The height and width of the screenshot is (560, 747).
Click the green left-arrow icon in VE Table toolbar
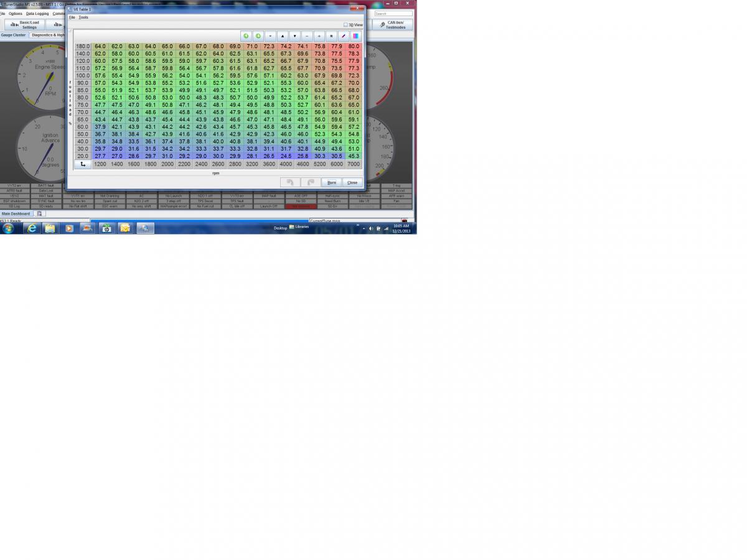pyautogui.click(x=246, y=36)
